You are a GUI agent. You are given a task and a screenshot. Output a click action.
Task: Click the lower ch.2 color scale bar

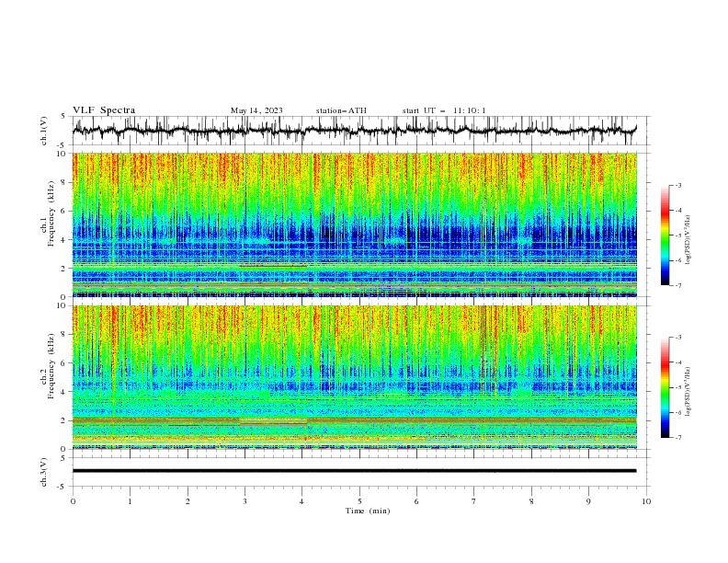click(x=665, y=387)
